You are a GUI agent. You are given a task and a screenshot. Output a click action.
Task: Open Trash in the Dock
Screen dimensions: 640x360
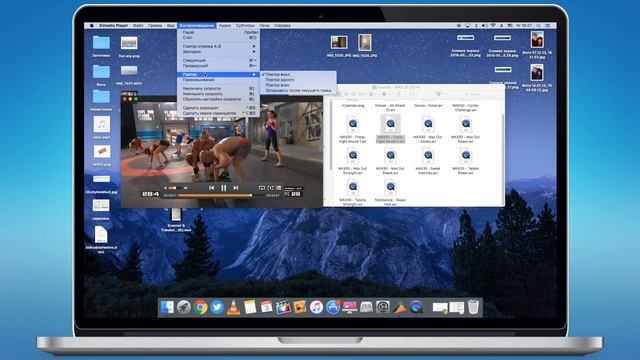point(473,307)
